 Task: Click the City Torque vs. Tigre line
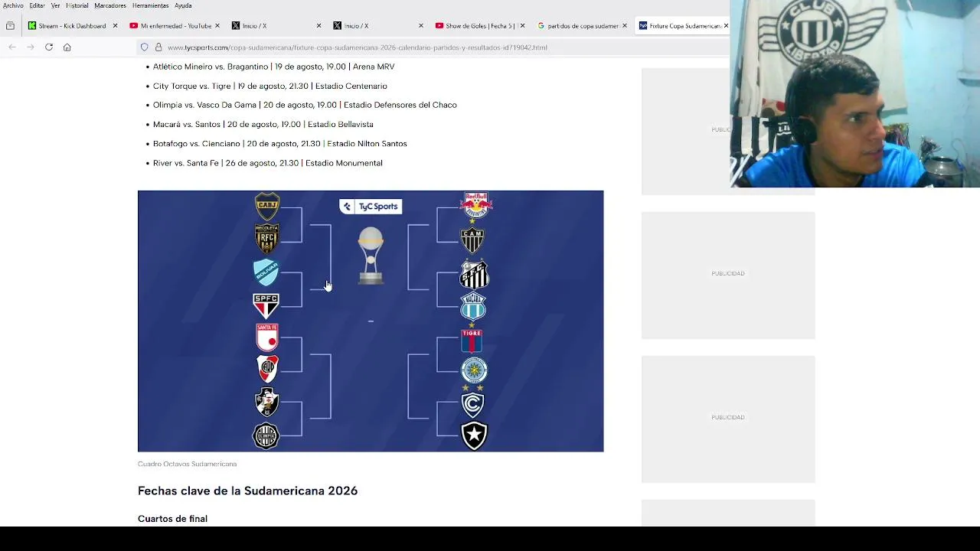(x=270, y=86)
